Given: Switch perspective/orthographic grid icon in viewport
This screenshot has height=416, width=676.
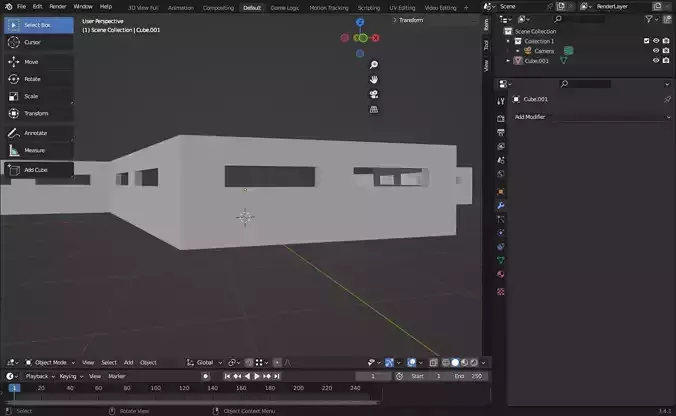Looking at the screenshot, I should 374,109.
